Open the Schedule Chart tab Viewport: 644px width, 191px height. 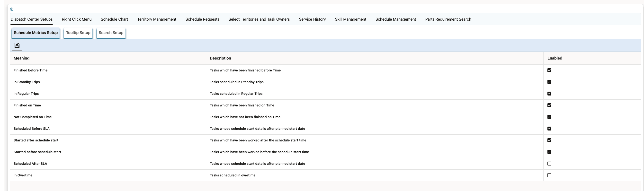tap(114, 19)
